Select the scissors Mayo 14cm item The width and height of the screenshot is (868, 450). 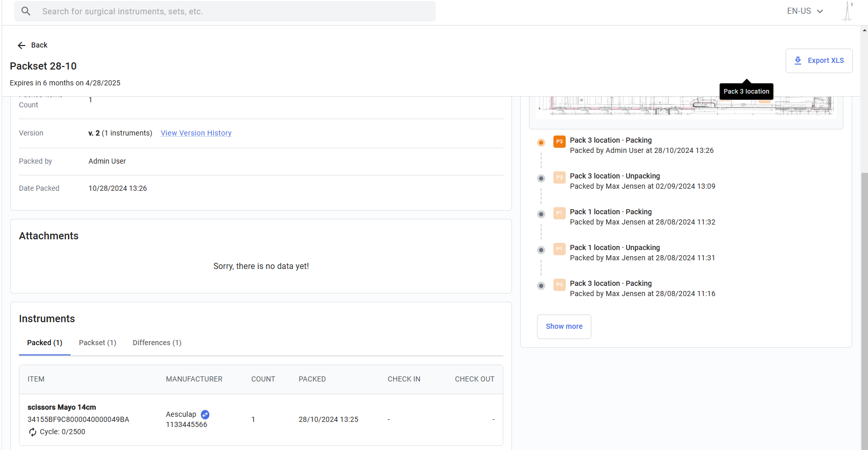(x=62, y=408)
